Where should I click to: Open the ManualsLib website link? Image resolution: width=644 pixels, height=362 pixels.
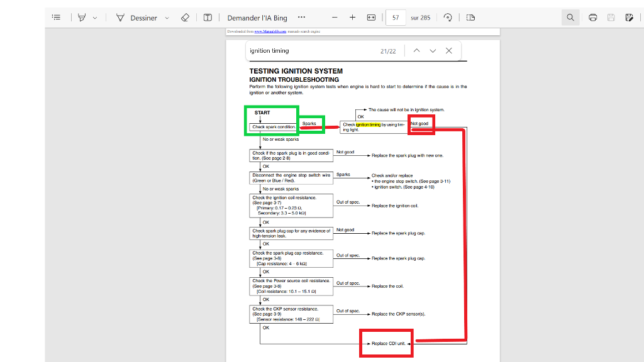[270, 31]
